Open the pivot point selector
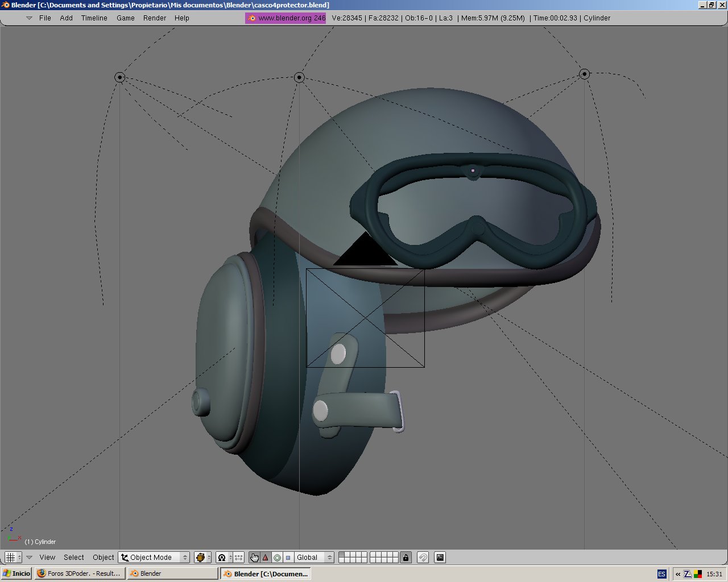 pos(224,558)
